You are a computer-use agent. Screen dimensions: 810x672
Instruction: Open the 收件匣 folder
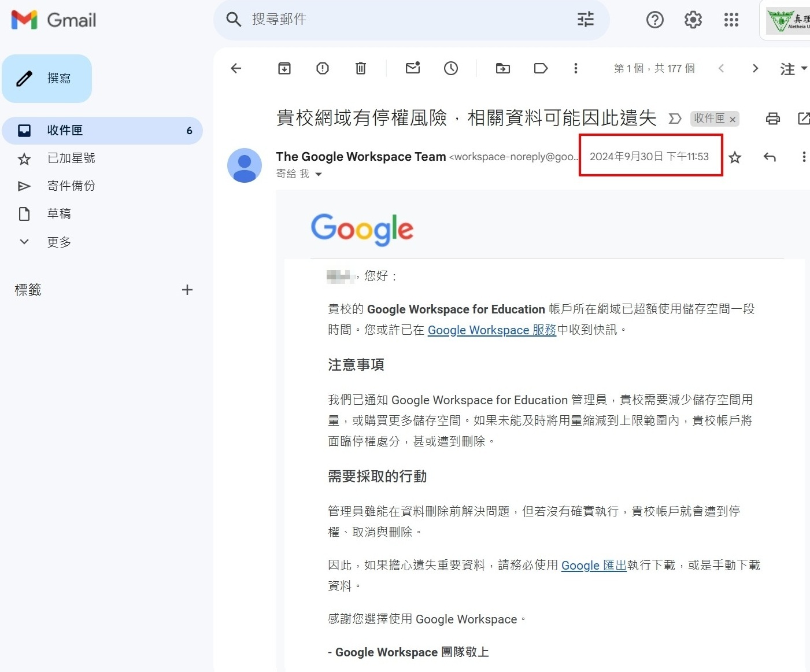(x=102, y=131)
